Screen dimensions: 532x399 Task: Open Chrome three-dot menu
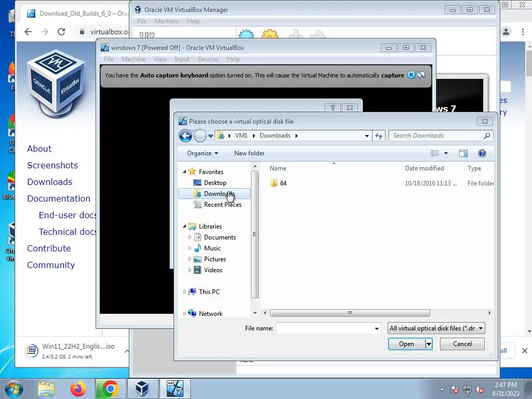523,32
